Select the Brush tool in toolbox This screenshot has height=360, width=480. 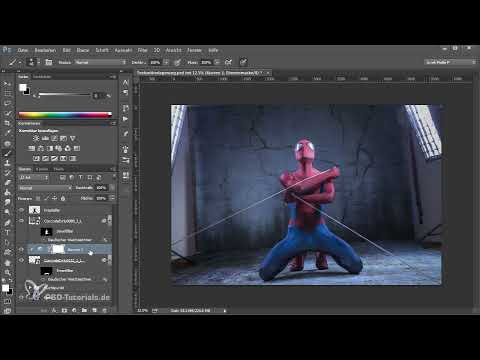tap(7, 153)
